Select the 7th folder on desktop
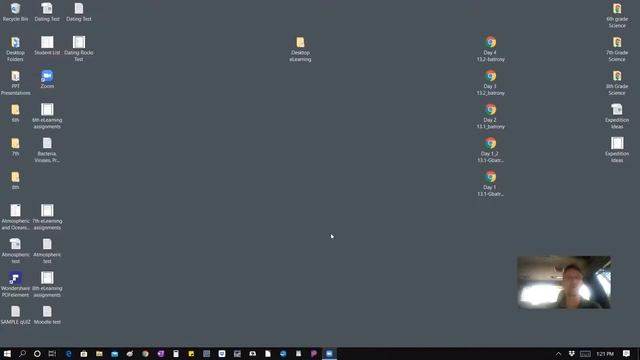640x360 pixels. pyautogui.click(x=15, y=147)
